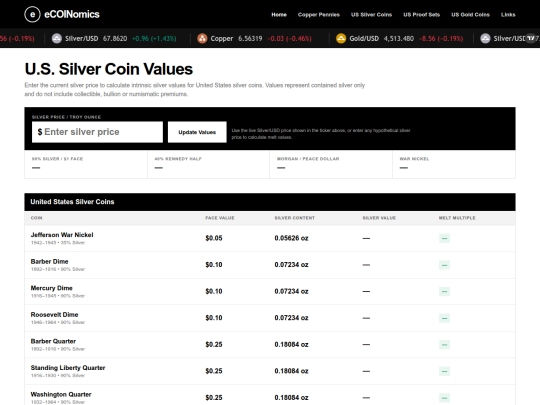Click the TradingView logo on ticker
This screenshot has width=540, height=405.
pos(531,38)
